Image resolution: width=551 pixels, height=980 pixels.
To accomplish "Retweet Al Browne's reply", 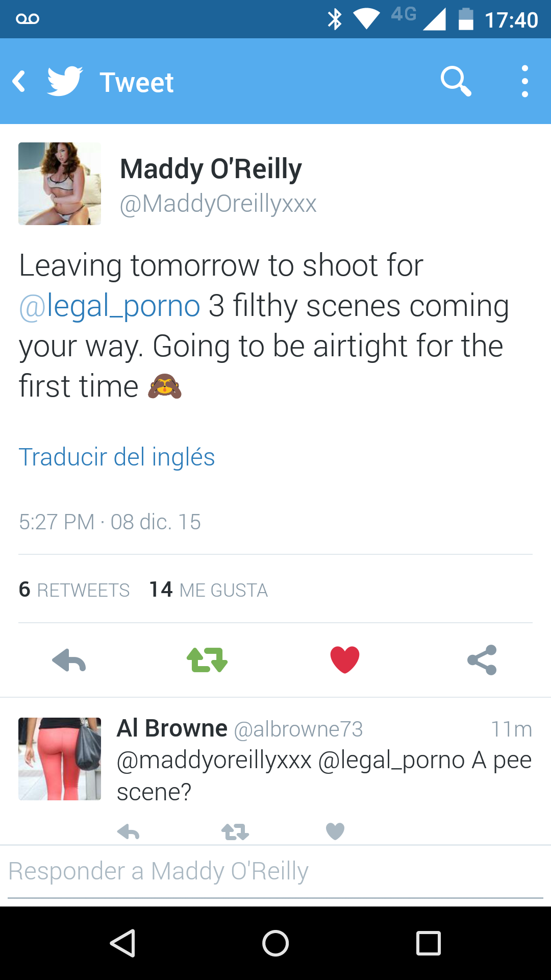I will [x=235, y=832].
